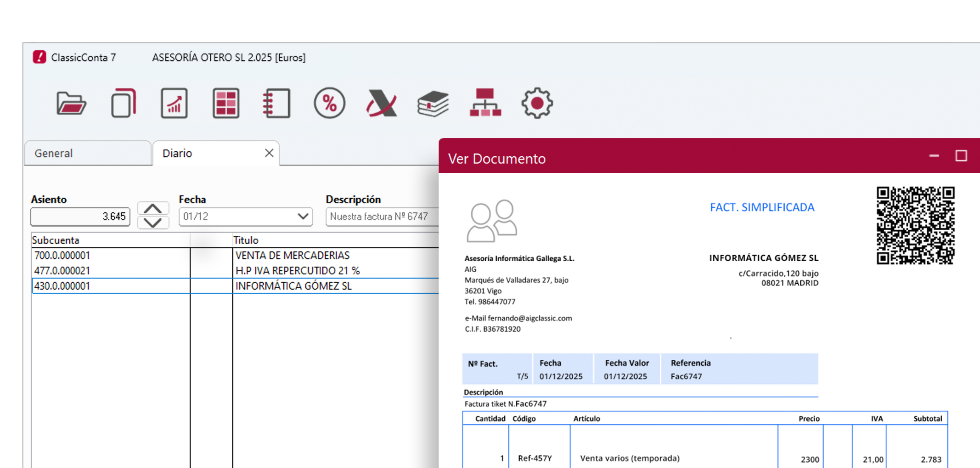Close the Diario tab
The image size is (980, 468).
coord(269,153)
